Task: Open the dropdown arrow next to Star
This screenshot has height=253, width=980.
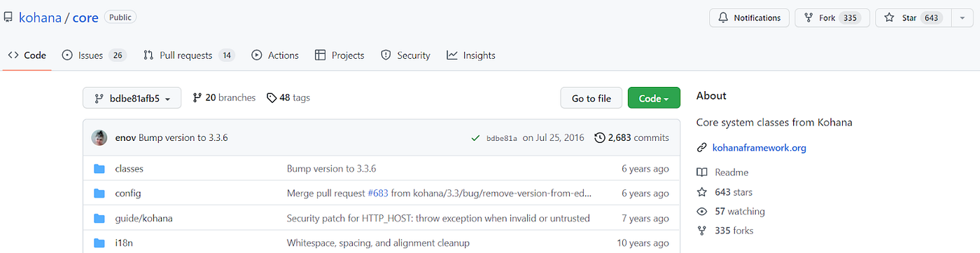Action: pyautogui.click(x=961, y=18)
